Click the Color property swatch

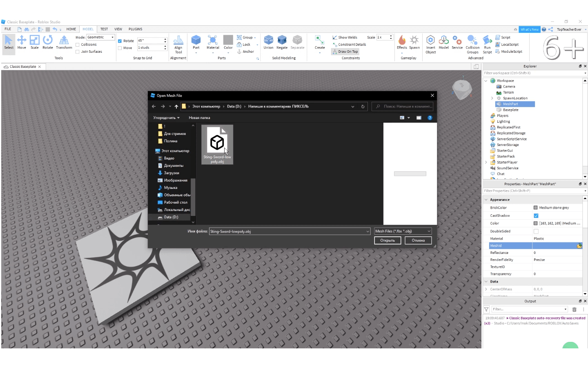click(x=536, y=223)
